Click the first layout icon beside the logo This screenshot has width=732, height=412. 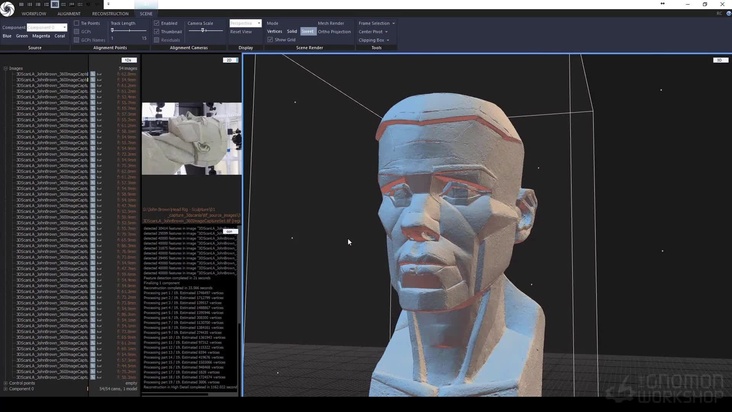coord(21,4)
